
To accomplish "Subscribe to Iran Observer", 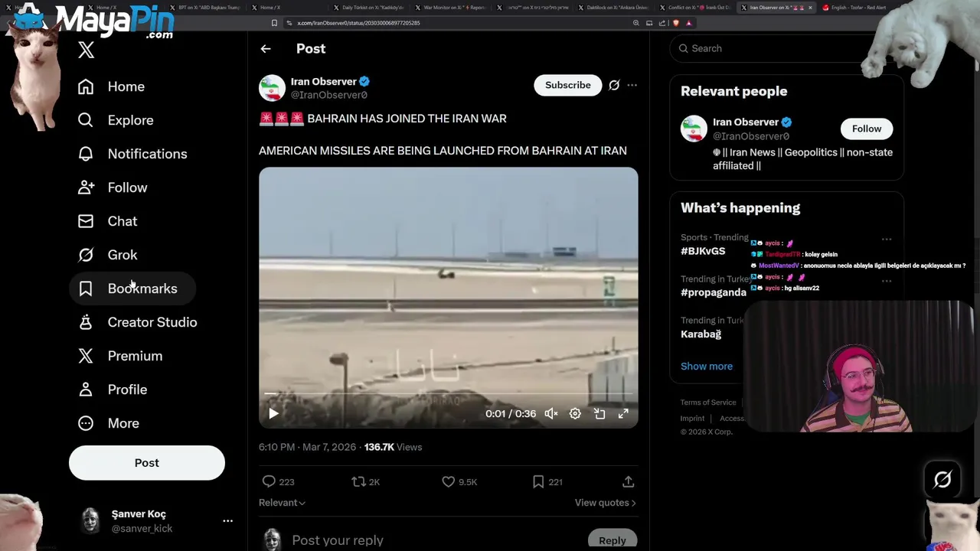I will 568,85.
